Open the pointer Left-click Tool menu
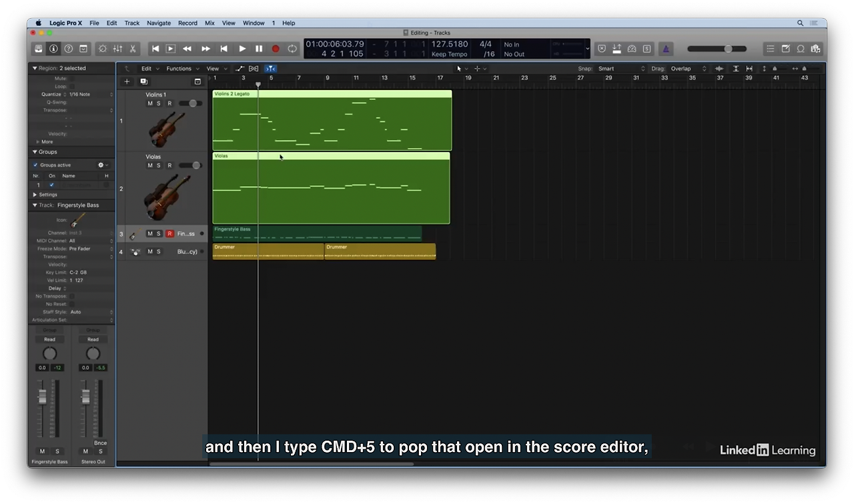 click(462, 69)
